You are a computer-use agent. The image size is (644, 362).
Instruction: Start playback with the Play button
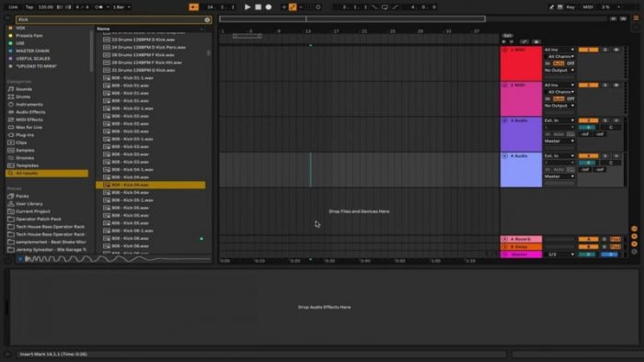tap(247, 7)
